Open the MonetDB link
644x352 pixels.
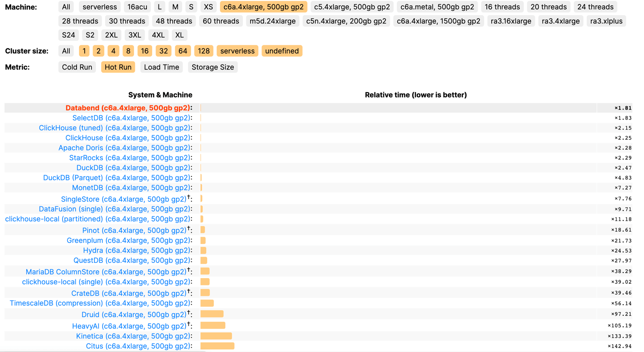(x=131, y=188)
